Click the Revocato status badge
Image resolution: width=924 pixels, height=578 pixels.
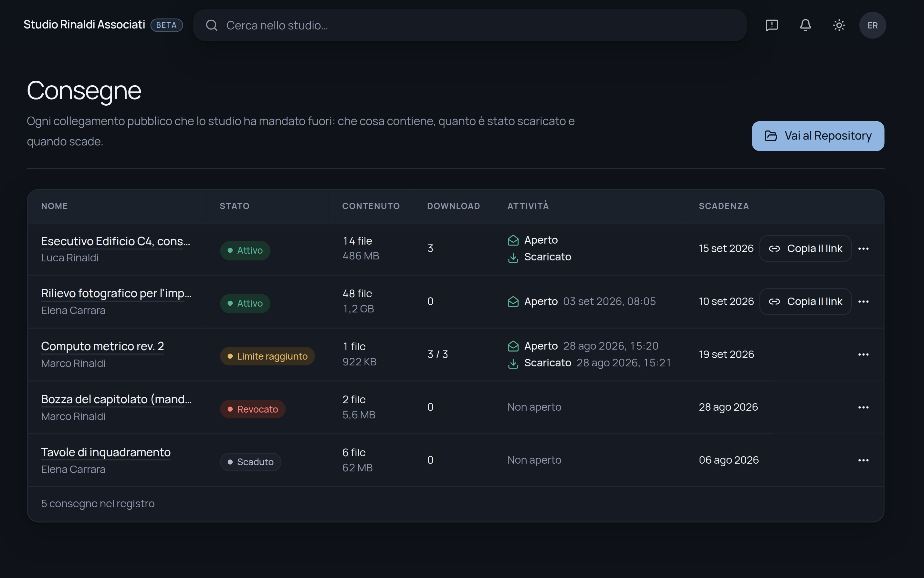253,409
